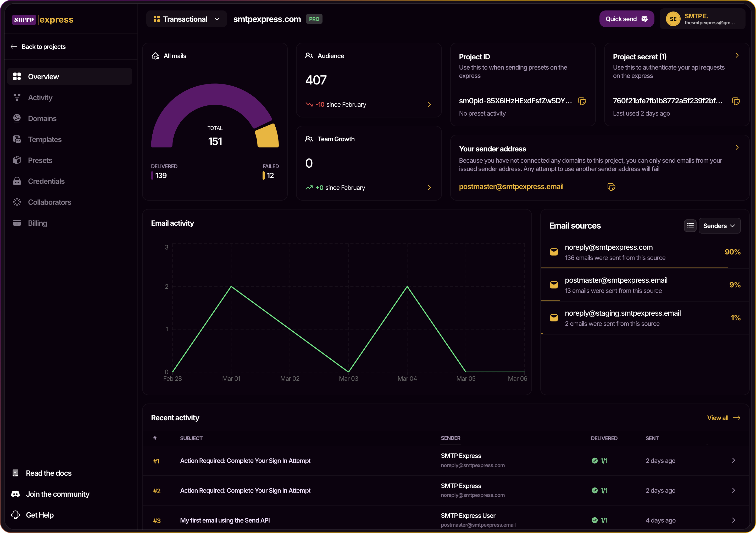Click the SMTP express logo

coord(43,19)
